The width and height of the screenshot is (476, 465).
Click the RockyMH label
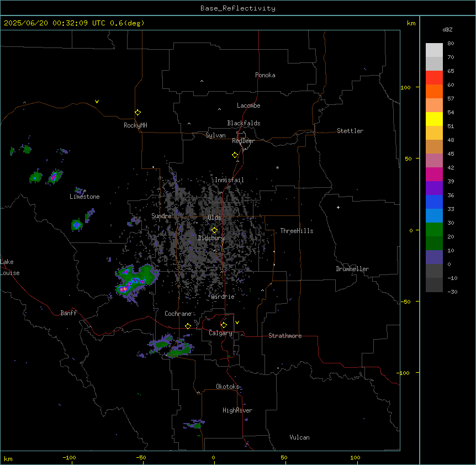click(135, 125)
